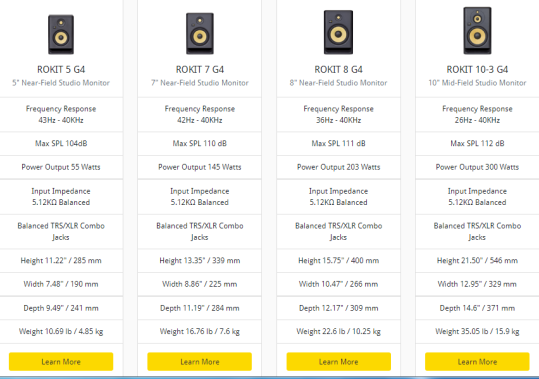Click '5" Near-Field Studio Monitor' subtitle
This screenshot has width=539, height=379.
point(61,83)
